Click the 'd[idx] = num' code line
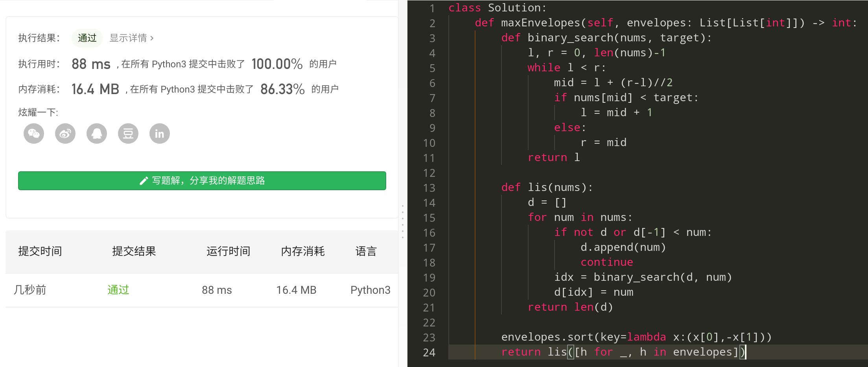868x367 pixels. point(593,292)
